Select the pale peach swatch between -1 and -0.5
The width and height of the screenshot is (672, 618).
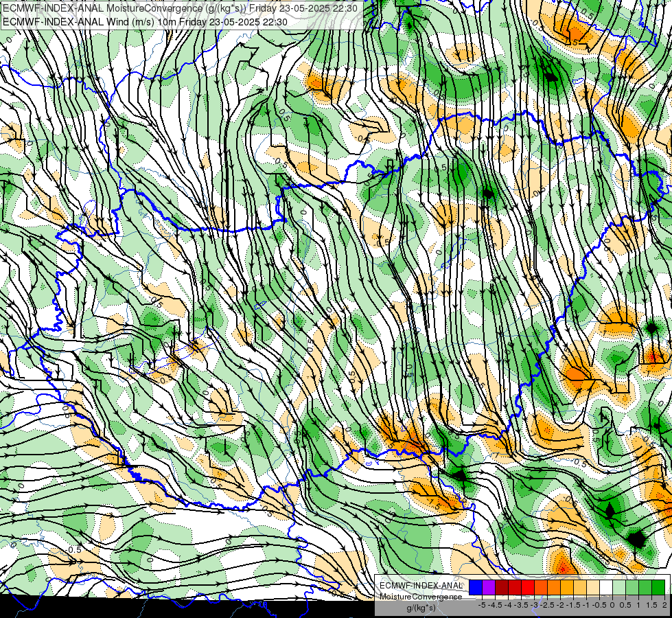[593, 587]
